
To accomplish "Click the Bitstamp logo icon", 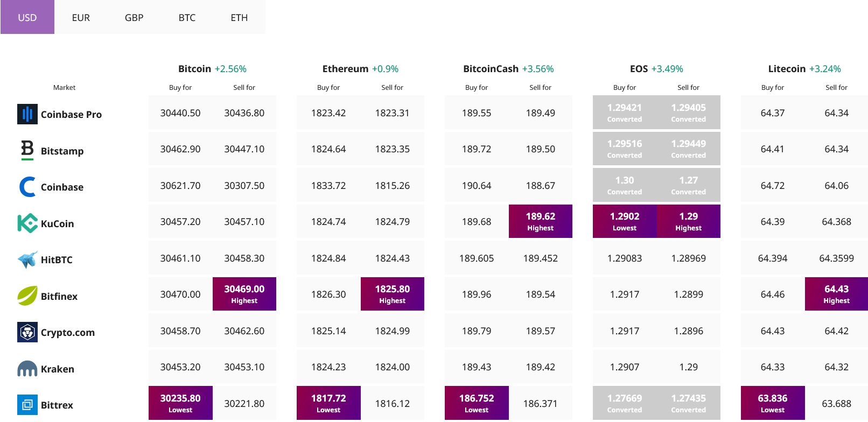I will point(27,150).
